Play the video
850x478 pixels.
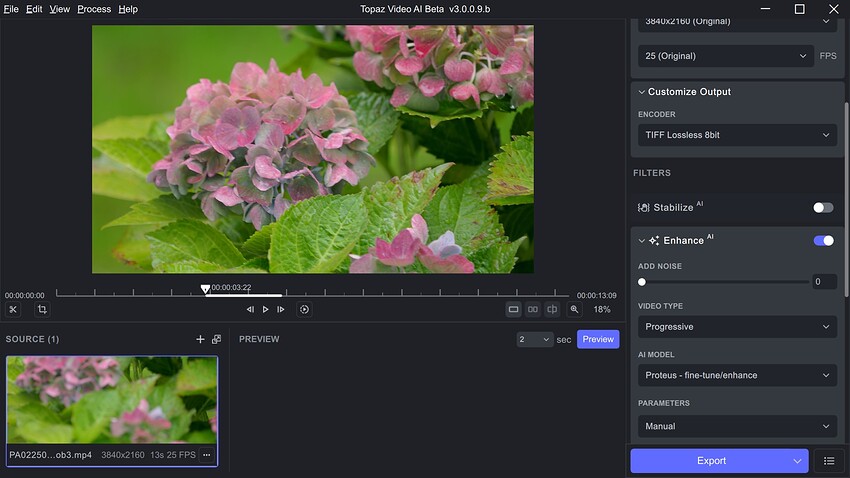[x=266, y=309]
